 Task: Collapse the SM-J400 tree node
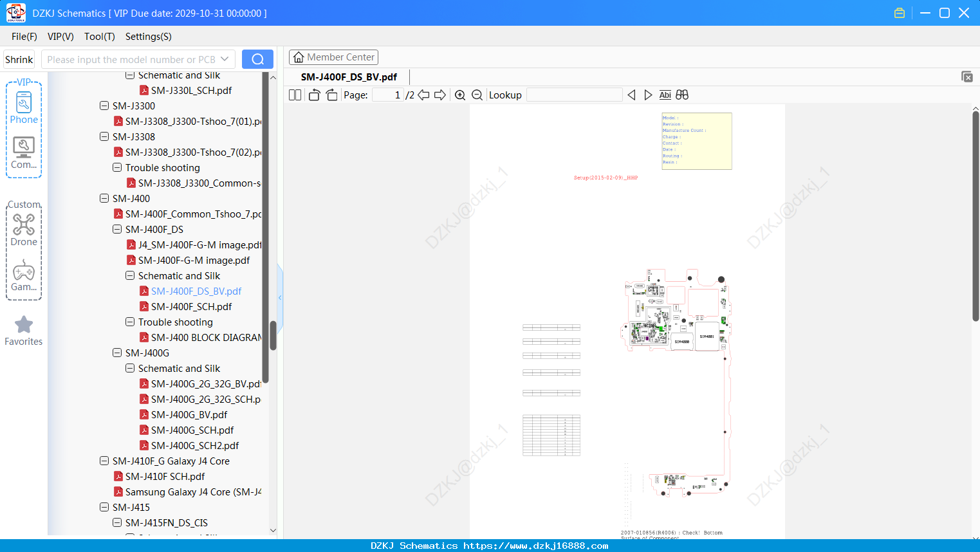[x=104, y=199]
